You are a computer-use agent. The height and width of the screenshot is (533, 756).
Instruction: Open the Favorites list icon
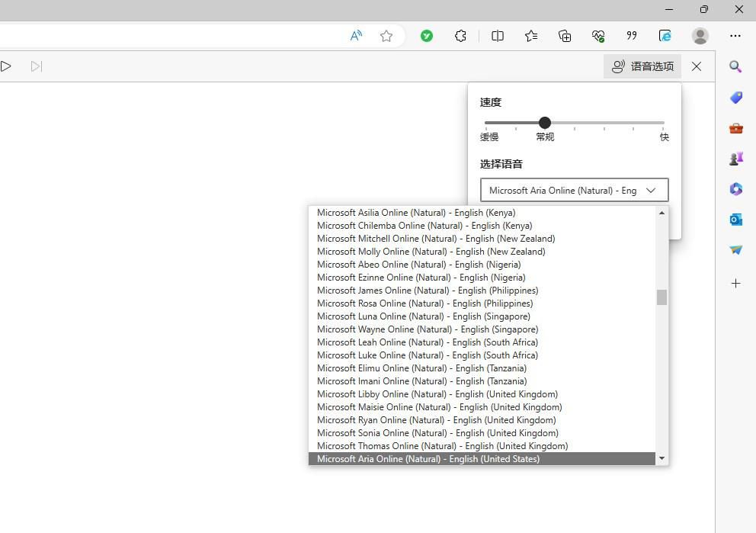pyautogui.click(x=531, y=36)
